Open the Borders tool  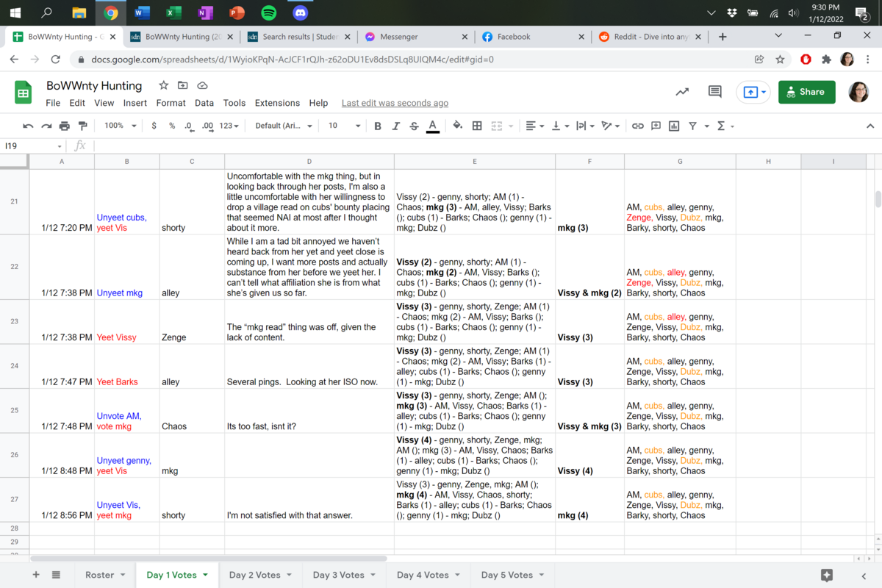click(x=477, y=126)
